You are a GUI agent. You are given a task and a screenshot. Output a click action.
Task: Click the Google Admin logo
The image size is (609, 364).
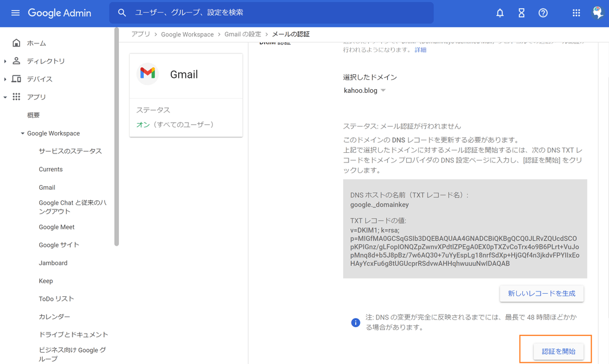(59, 13)
